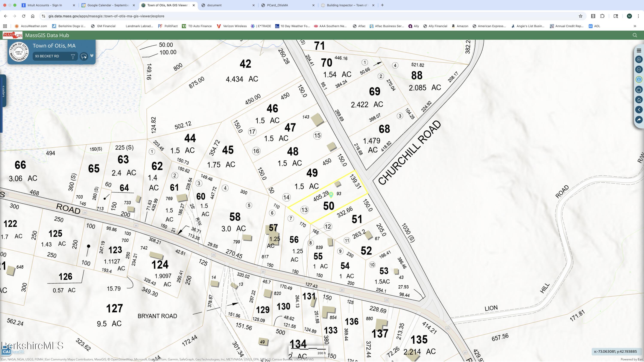Image resolution: width=644 pixels, height=362 pixels.
Task: Open PolitiFact bookmark
Action: point(168,26)
